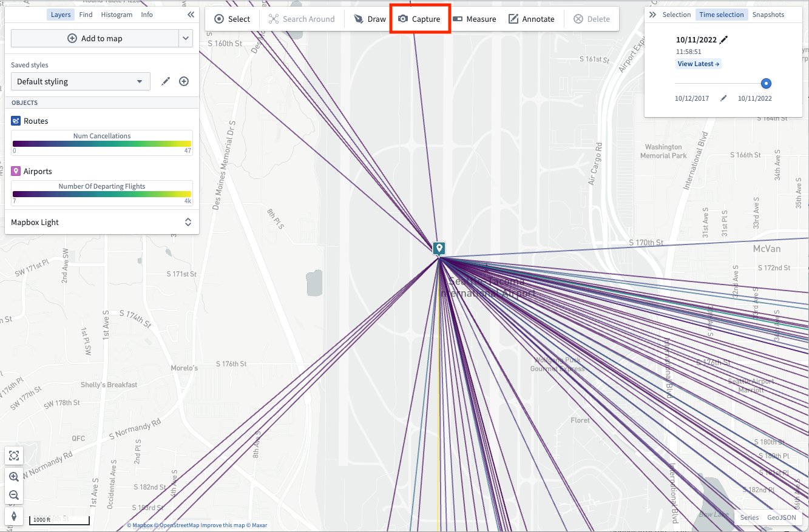Fit map to objects icon
The height and width of the screenshot is (532, 809).
click(14, 455)
